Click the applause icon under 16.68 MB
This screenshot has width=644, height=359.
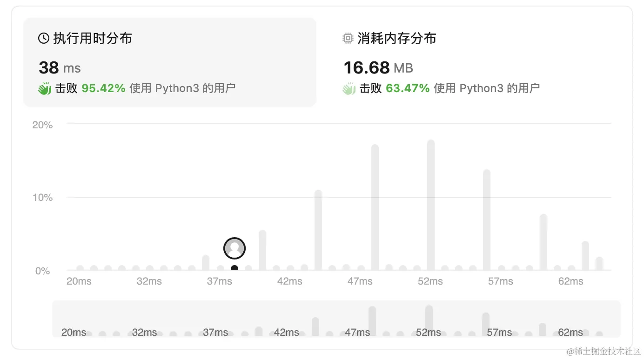[349, 88]
